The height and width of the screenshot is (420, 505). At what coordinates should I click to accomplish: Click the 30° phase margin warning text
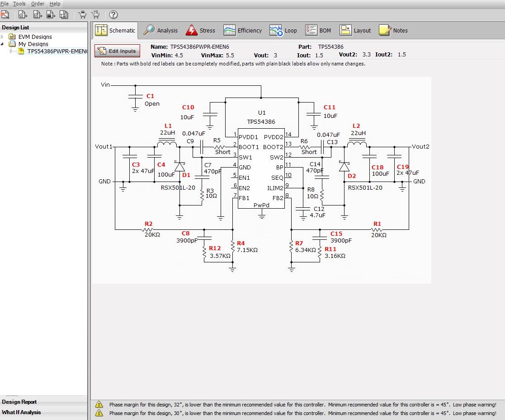[x=303, y=413]
